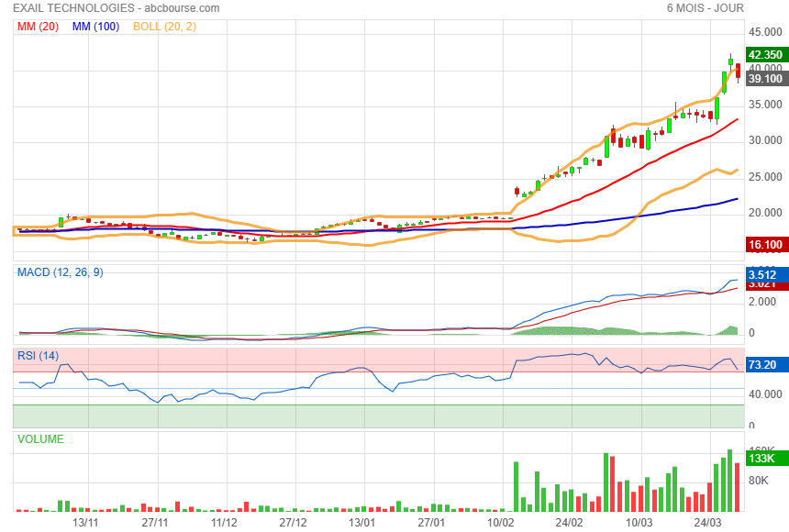Click the chart title EXAIL TECHNOLOGIES - abcbourse.com
This screenshot has width=789, height=532.
(x=117, y=8)
